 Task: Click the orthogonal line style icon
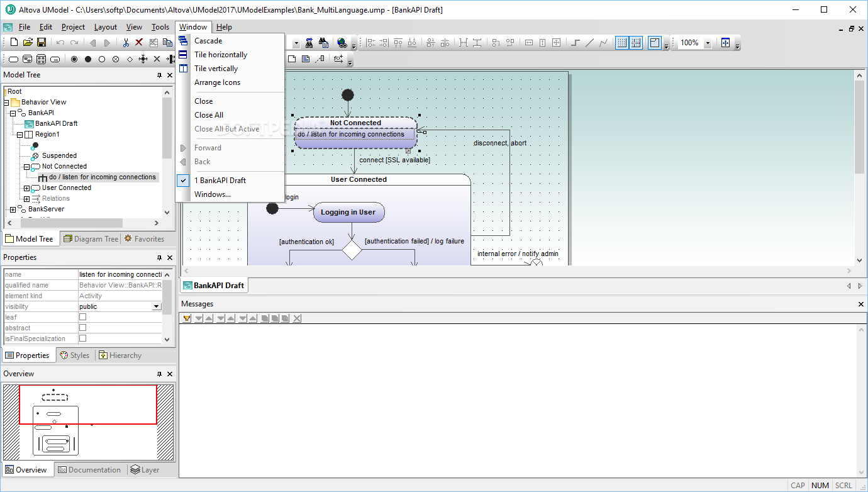pyautogui.click(x=576, y=43)
